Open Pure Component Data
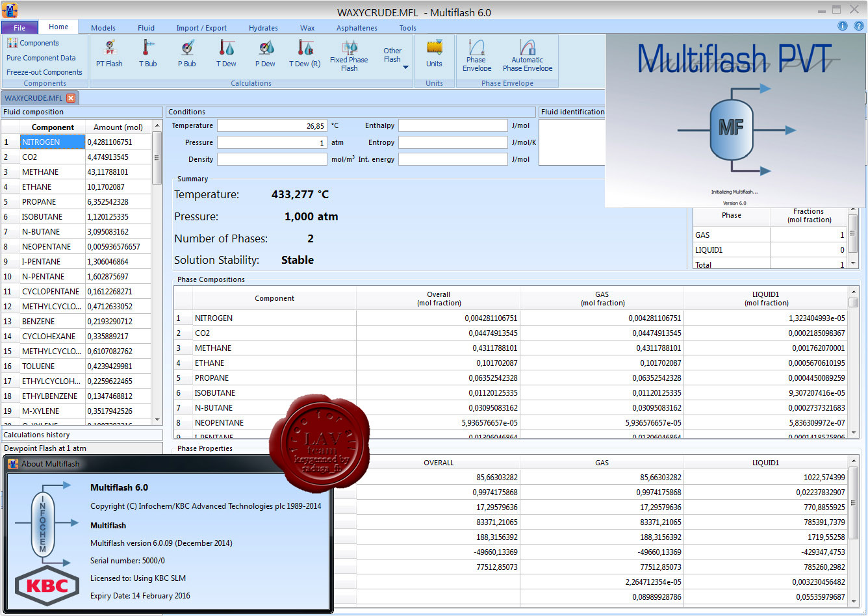This screenshot has height=616, width=868. [41, 58]
